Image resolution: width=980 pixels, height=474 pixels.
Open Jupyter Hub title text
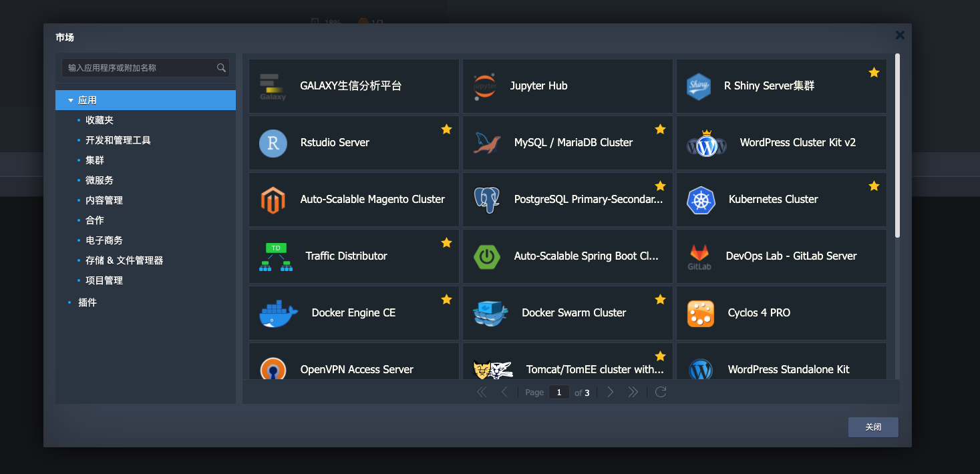538,86
